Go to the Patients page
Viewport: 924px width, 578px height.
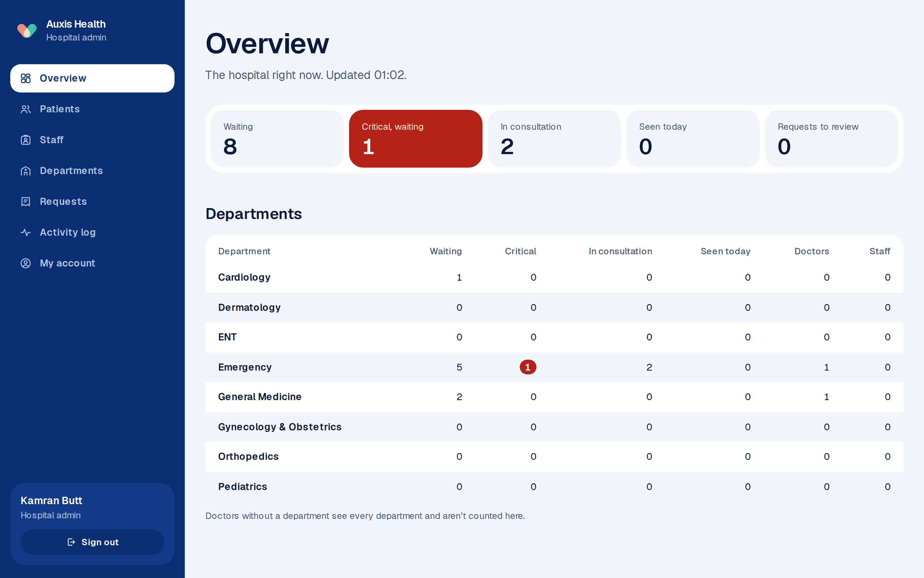pos(92,109)
